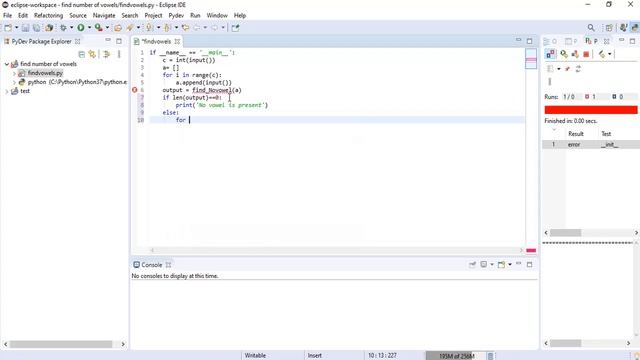Click the Last Edit Location arrow icon
This screenshot has height=360, width=640.
[x=186, y=28]
